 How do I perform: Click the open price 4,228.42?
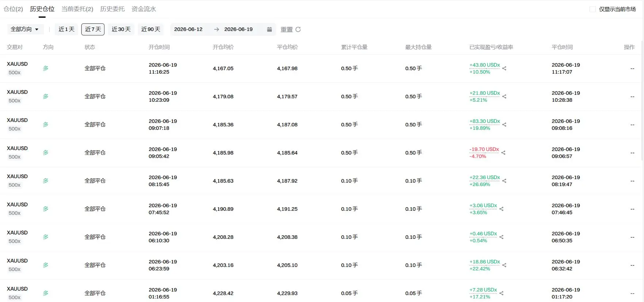223,293
